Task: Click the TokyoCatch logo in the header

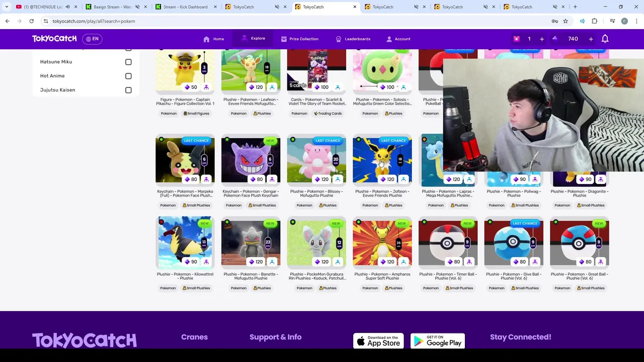Action: [54, 39]
